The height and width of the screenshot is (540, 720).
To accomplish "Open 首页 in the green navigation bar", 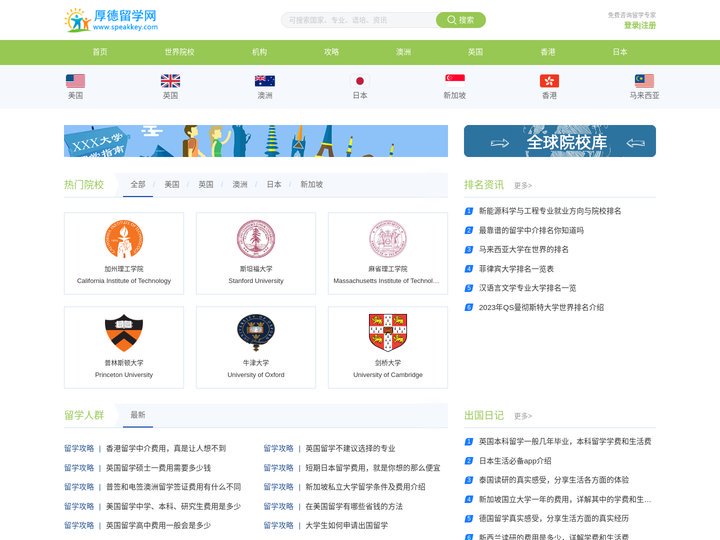I will pyautogui.click(x=100, y=52).
